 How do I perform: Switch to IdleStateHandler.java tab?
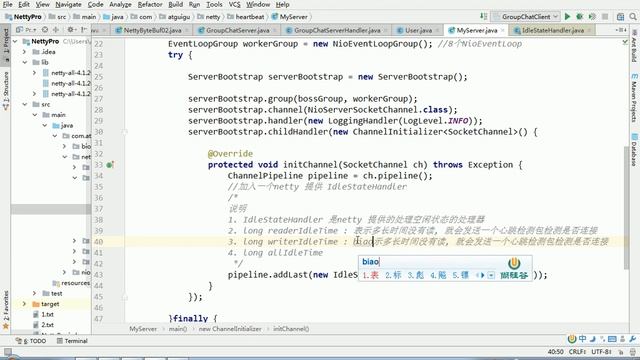pyautogui.click(x=553, y=30)
